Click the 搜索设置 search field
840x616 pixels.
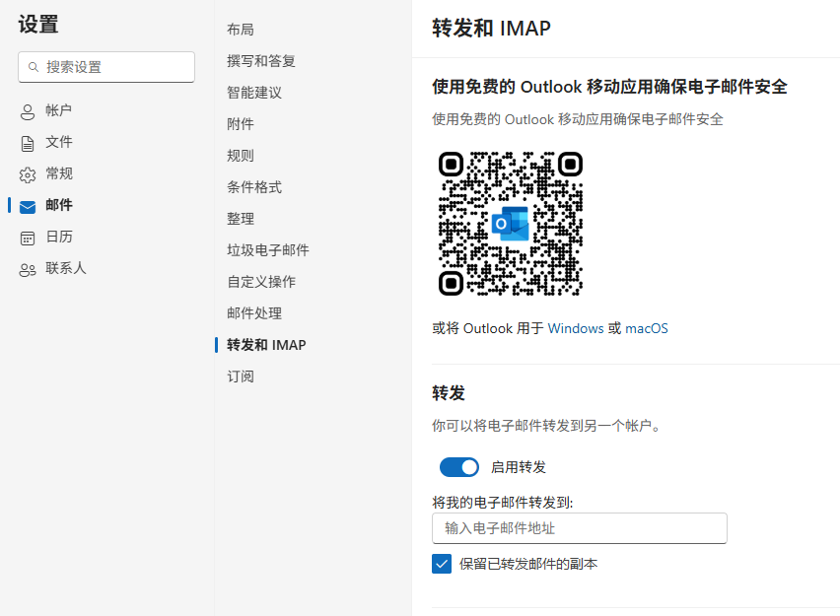coord(106,67)
